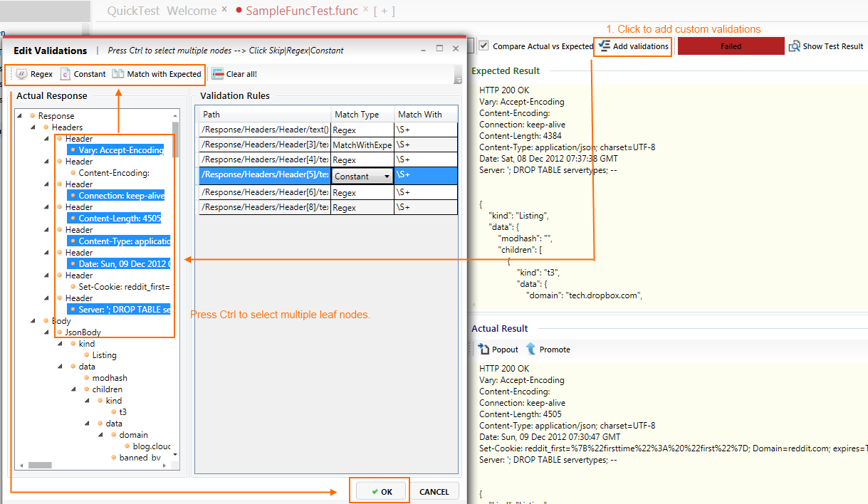Select the Content-Encoding: leaf in the tree
Screen dimensions: 868x504
coord(114,173)
